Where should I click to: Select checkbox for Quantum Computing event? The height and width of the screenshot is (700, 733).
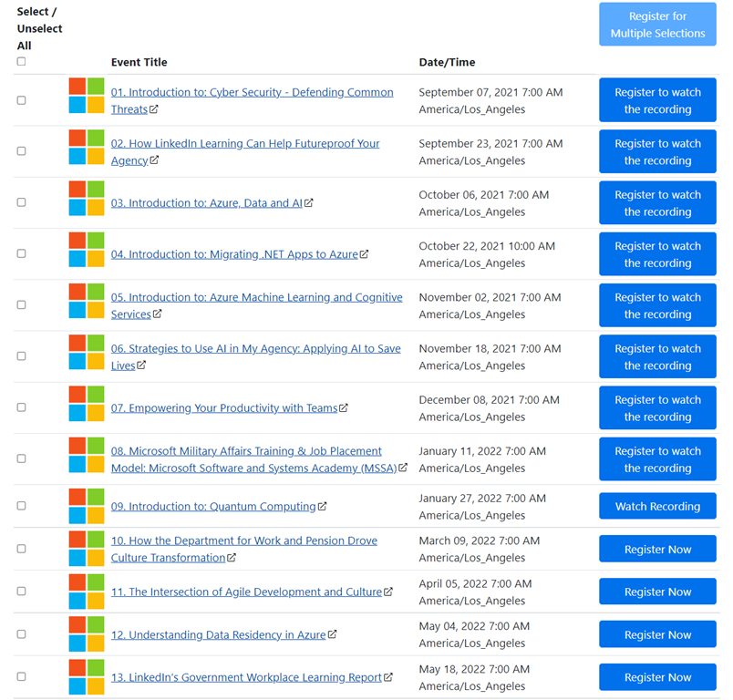(x=21, y=506)
